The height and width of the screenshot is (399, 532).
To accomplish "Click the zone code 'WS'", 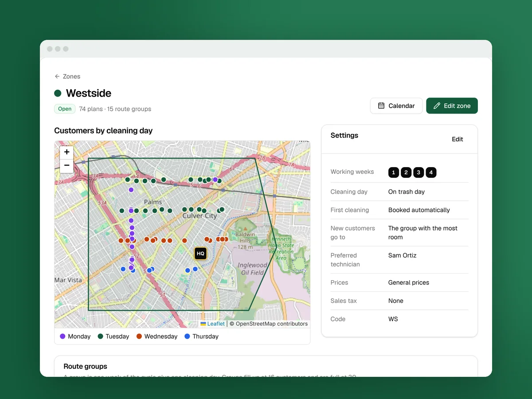I will point(393,319).
